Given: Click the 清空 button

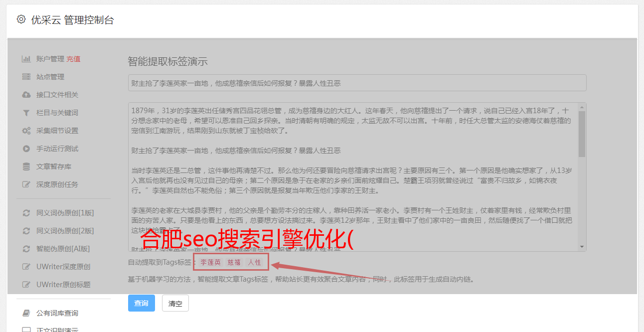Looking at the screenshot, I should [175, 303].
